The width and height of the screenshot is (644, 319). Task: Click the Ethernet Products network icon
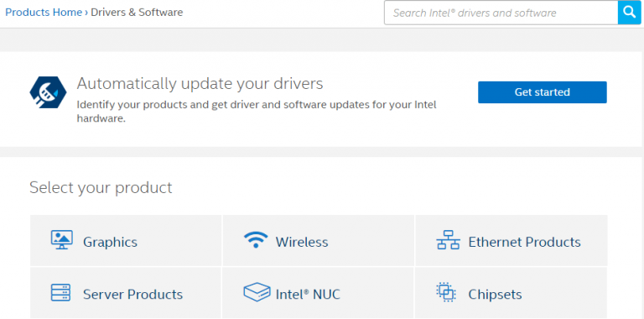448,240
